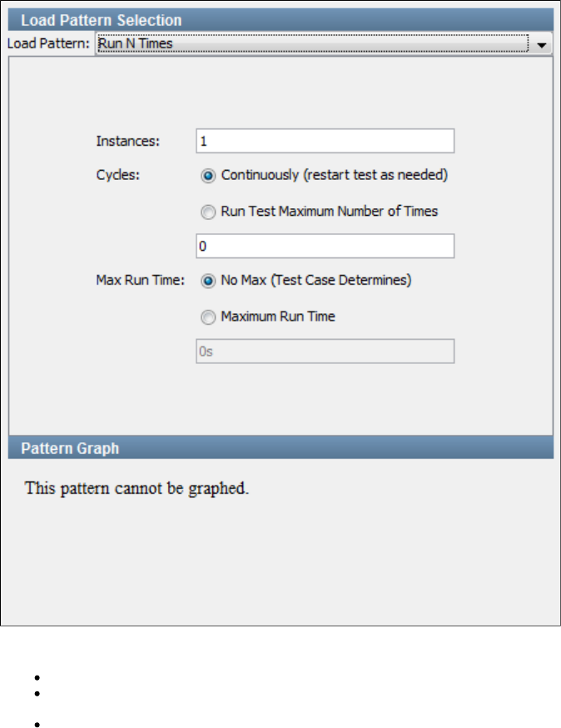Click the run time field showing 0s
This screenshot has height=728, width=561.
[325, 352]
